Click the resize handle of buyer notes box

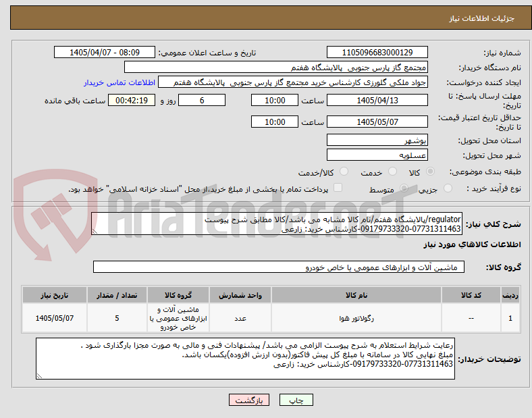pos(39,376)
